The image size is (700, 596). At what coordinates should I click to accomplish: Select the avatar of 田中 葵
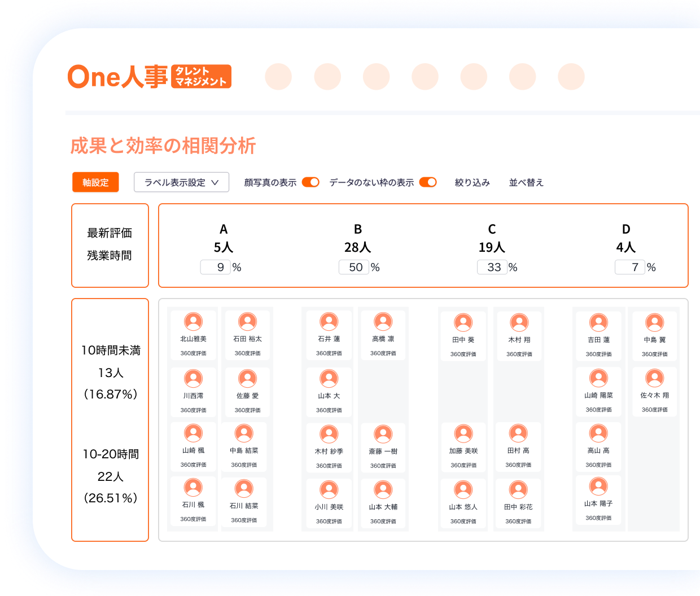pyautogui.click(x=463, y=323)
